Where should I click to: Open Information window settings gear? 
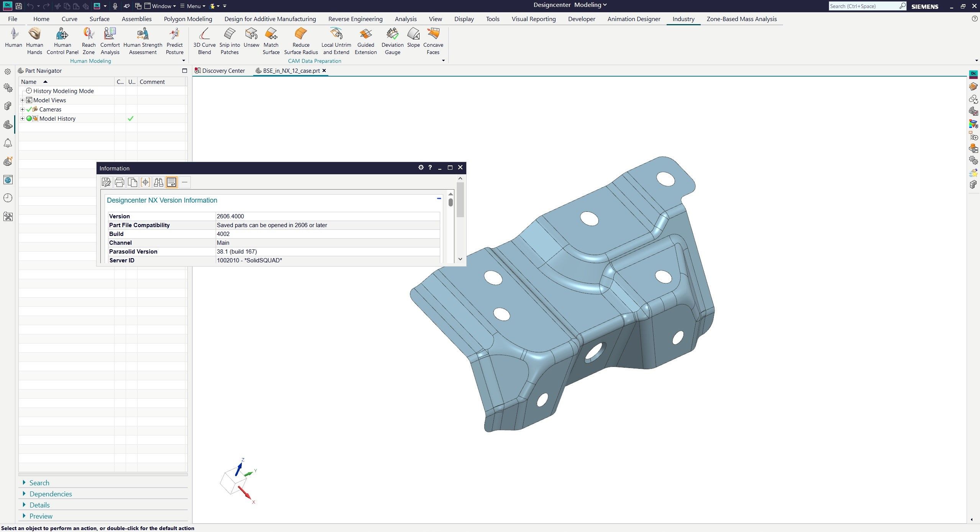coord(421,167)
